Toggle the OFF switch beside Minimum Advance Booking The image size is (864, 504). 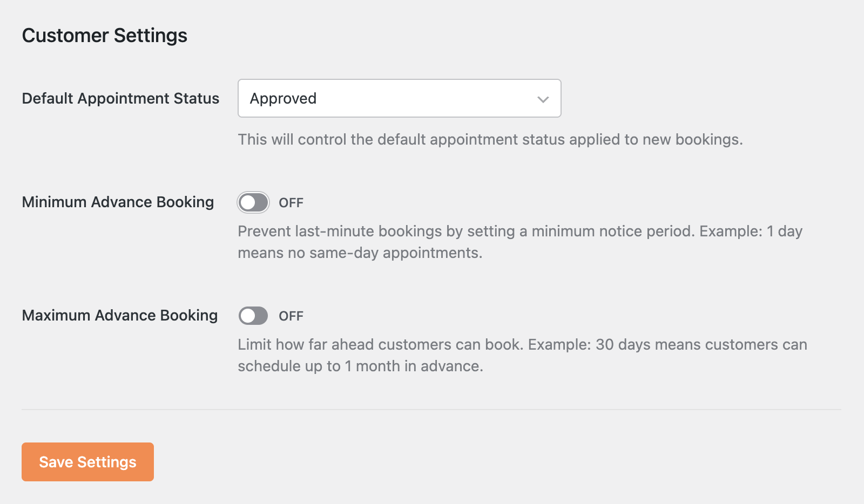253,202
